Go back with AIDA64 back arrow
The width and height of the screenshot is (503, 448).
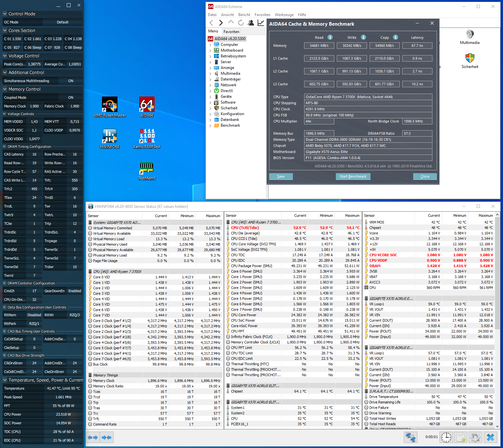(211, 23)
